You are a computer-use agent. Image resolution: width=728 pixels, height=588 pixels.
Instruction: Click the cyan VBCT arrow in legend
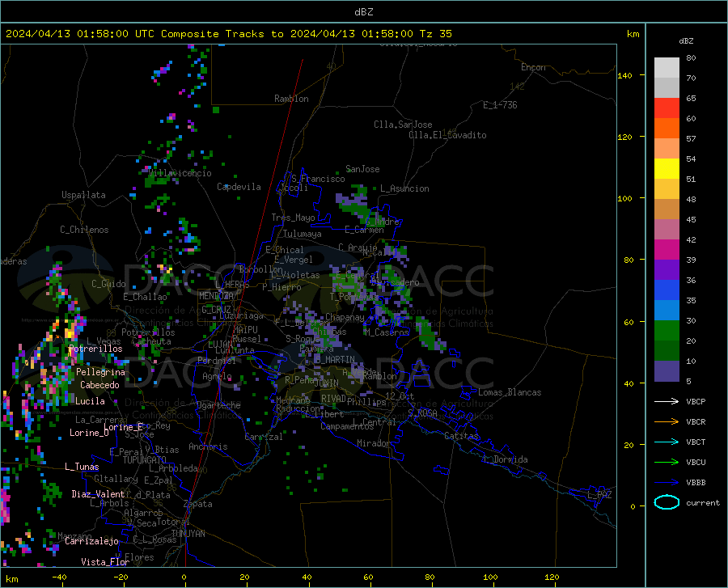pyautogui.click(x=667, y=442)
